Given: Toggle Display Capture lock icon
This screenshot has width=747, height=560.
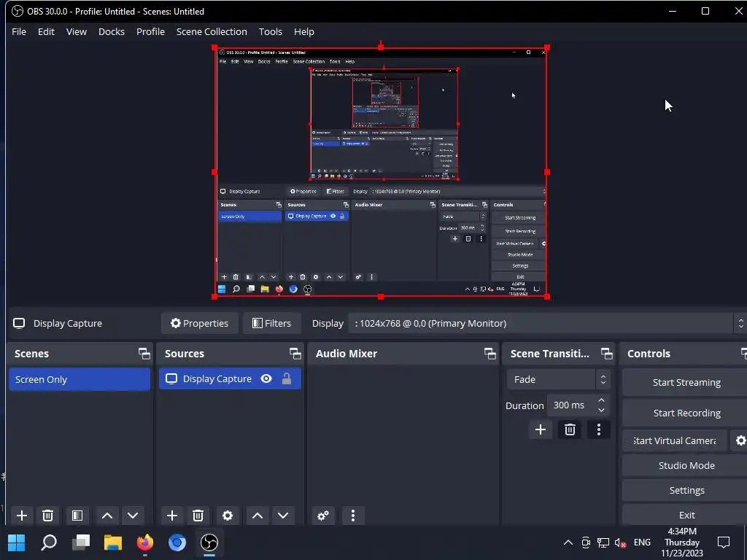Looking at the screenshot, I should pyautogui.click(x=286, y=378).
